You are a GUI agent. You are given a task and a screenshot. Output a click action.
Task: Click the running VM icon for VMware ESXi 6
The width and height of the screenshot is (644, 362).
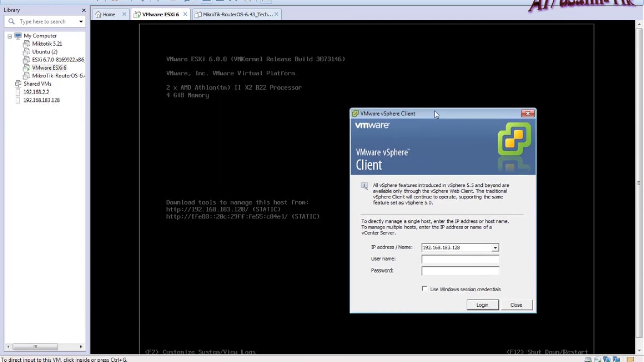[x=27, y=68]
